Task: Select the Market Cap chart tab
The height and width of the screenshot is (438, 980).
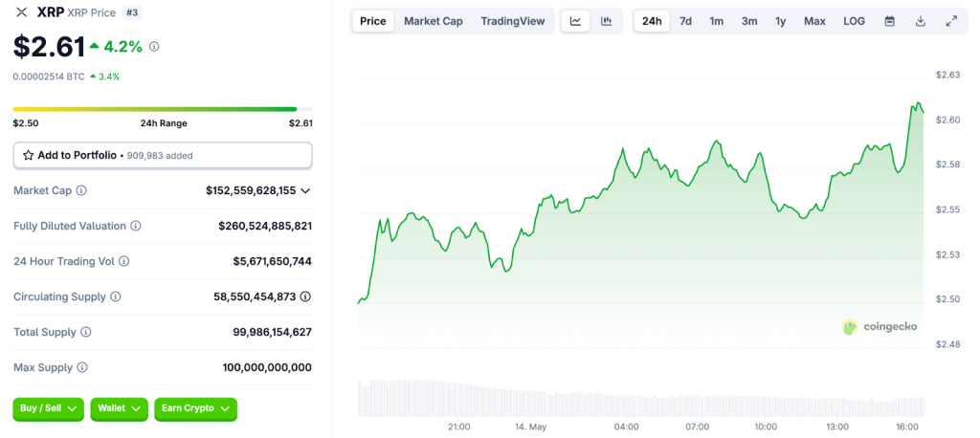Action: click(434, 21)
